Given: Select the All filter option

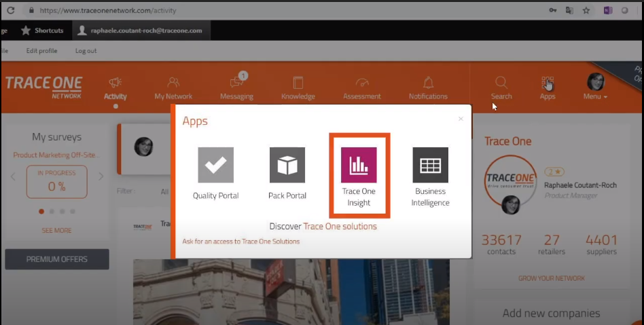Looking at the screenshot, I should (164, 191).
